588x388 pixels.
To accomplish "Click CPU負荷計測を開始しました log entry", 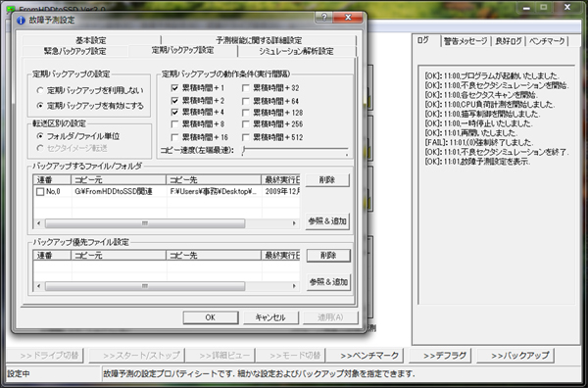I will pyautogui.click(x=490, y=105).
